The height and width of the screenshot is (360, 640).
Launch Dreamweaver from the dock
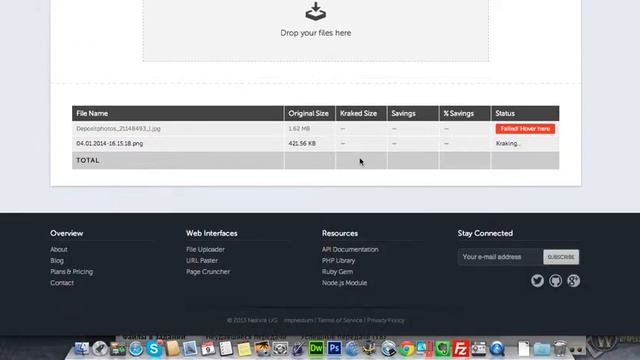click(316, 349)
